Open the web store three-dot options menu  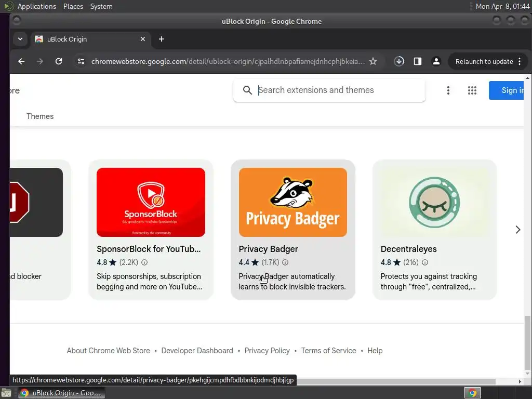(x=448, y=90)
